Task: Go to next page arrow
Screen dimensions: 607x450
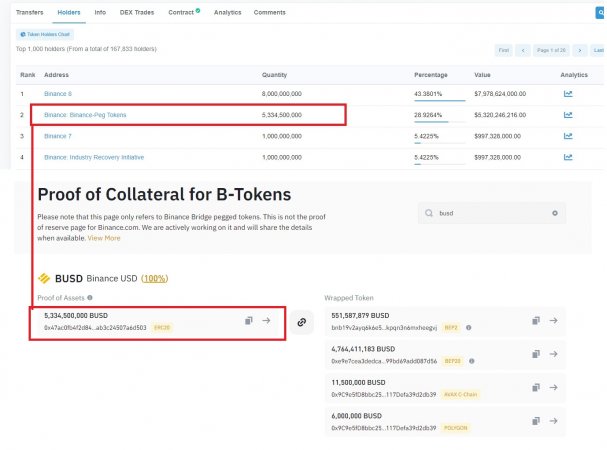Action: click(x=580, y=50)
